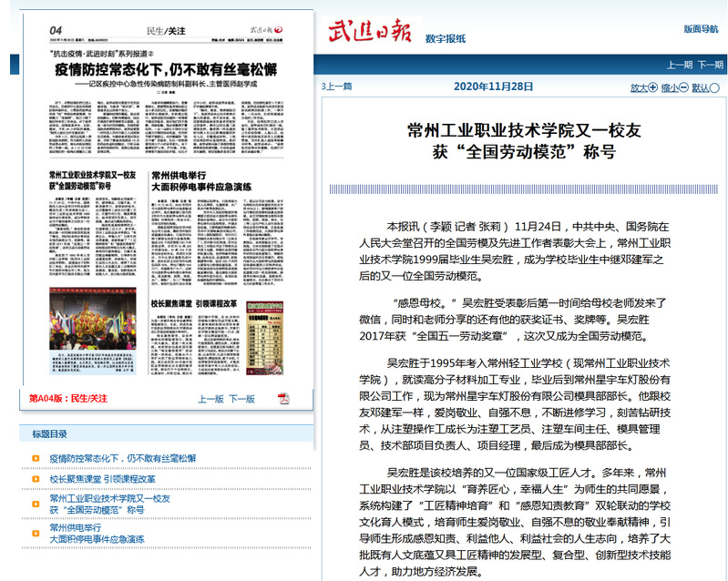Click the zoom-out minus icon beside 缩小
This screenshot has width=728, height=581.
pyautogui.click(x=683, y=87)
